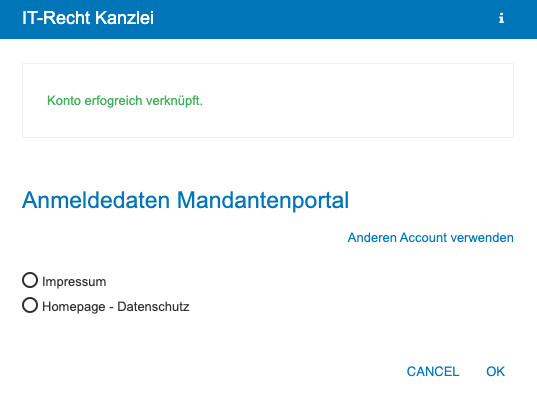Show plugin information via the i icon
The height and width of the screenshot is (395, 537).
click(501, 18)
